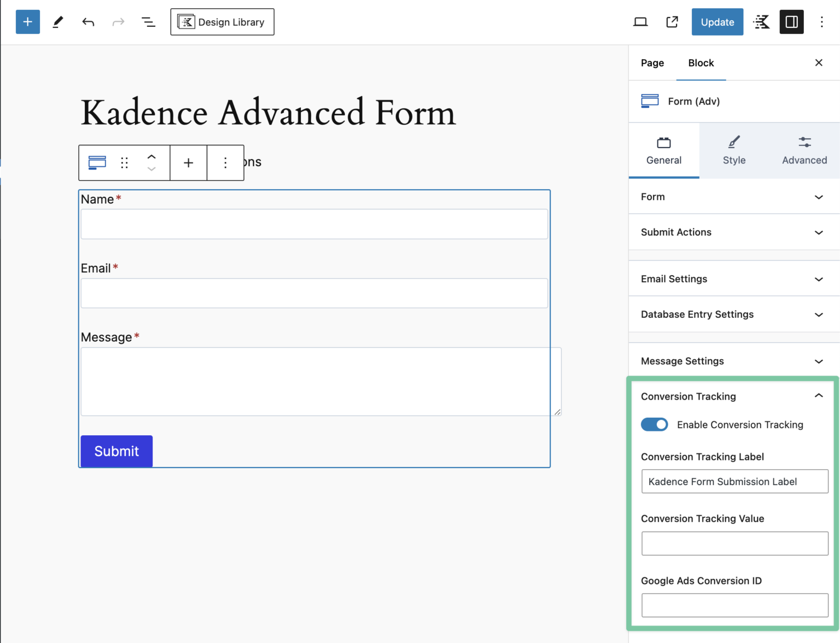View the page in a new tab
Image resolution: width=840 pixels, height=643 pixels.
672,22
